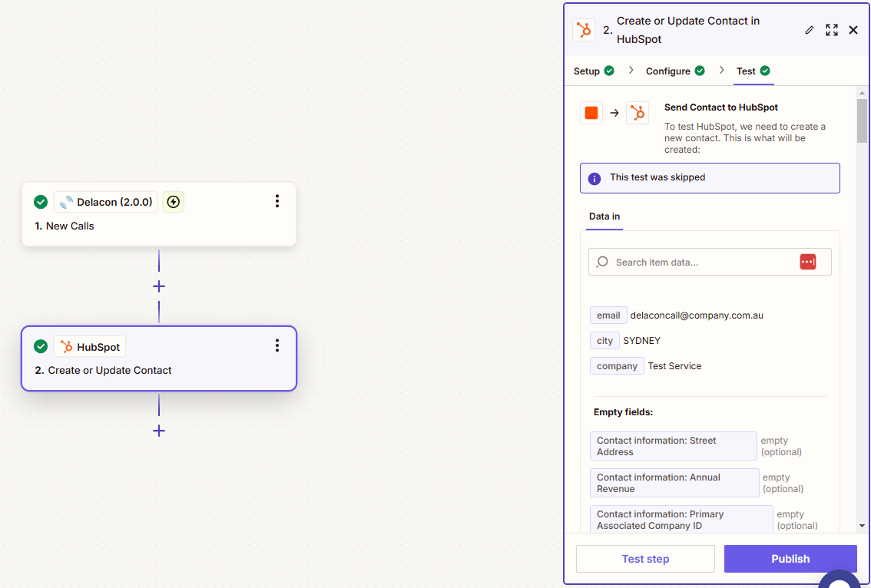This screenshot has height=588, width=871.
Task: Click Primary Associated Company ID field
Action: [681, 519]
